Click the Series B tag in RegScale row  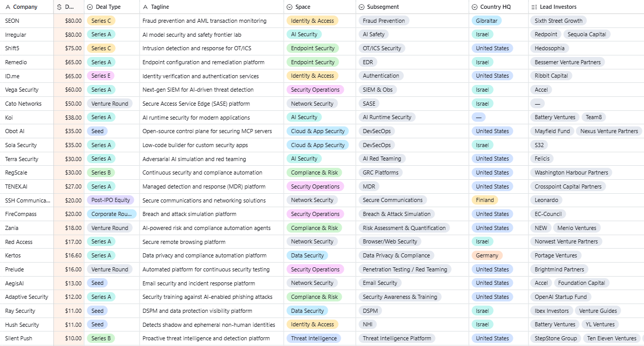[x=101, y=172]
